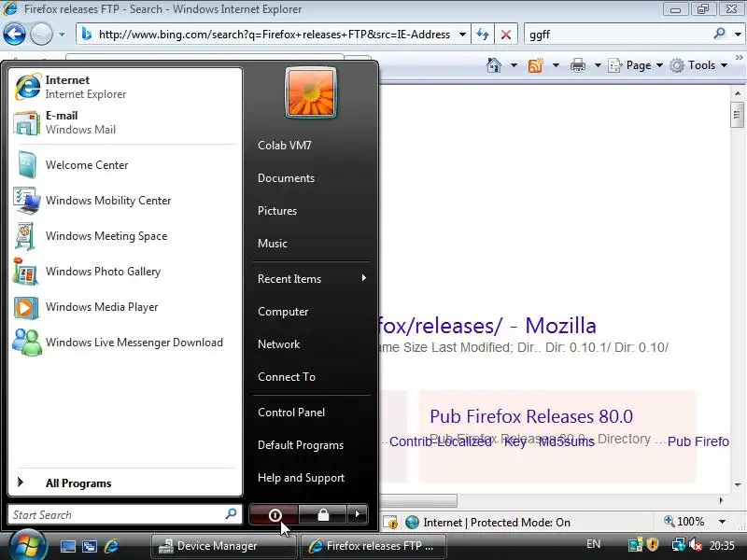Open Connect To
The width and height of the screenshot is (747, 560).
coord(287,377)
